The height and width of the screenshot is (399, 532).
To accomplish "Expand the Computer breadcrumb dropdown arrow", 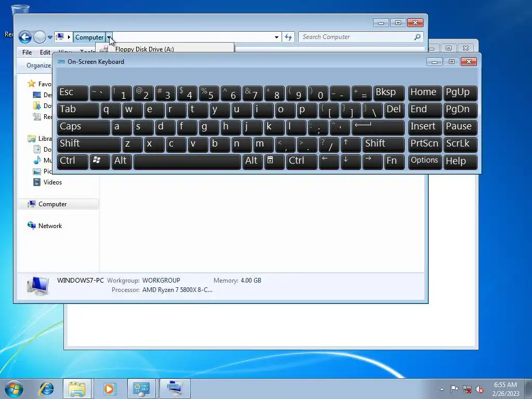I will coord(109,37).
